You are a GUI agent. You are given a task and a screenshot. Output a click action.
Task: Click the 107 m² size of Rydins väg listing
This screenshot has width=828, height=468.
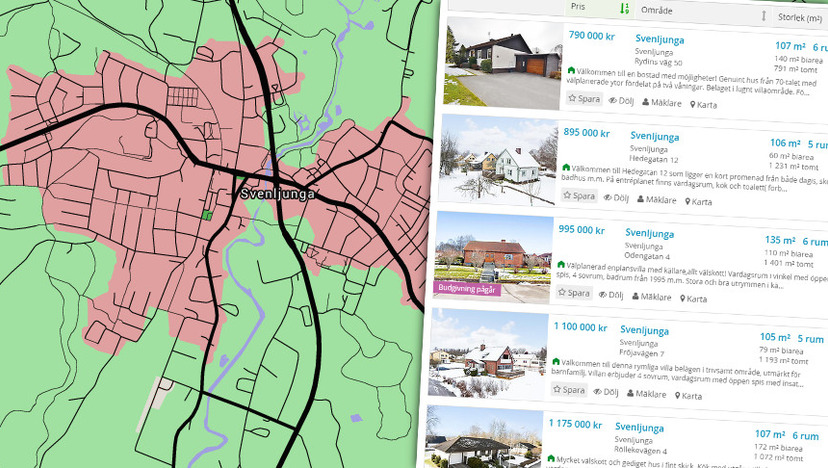click(790, 46)
